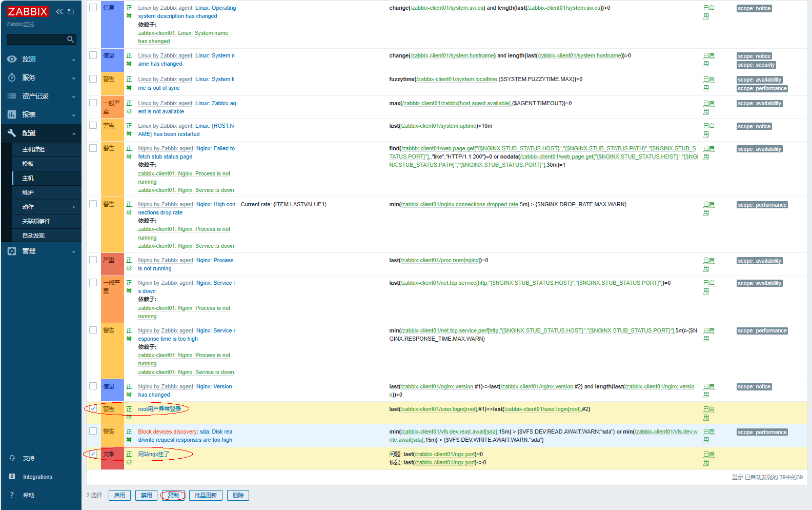This screenshot has width=812, height=510.
Task: Collapse the sidebar with double-arrow icon
Action: (x=59, y=11)
